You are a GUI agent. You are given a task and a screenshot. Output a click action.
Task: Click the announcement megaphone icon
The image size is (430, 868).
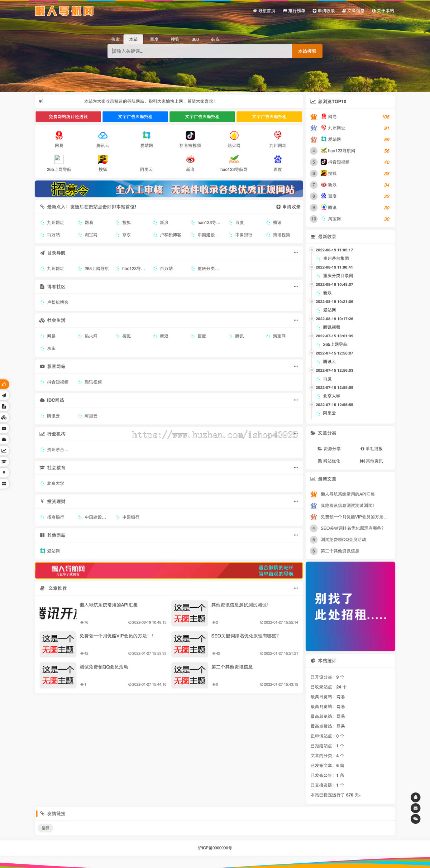pos(41,101)
